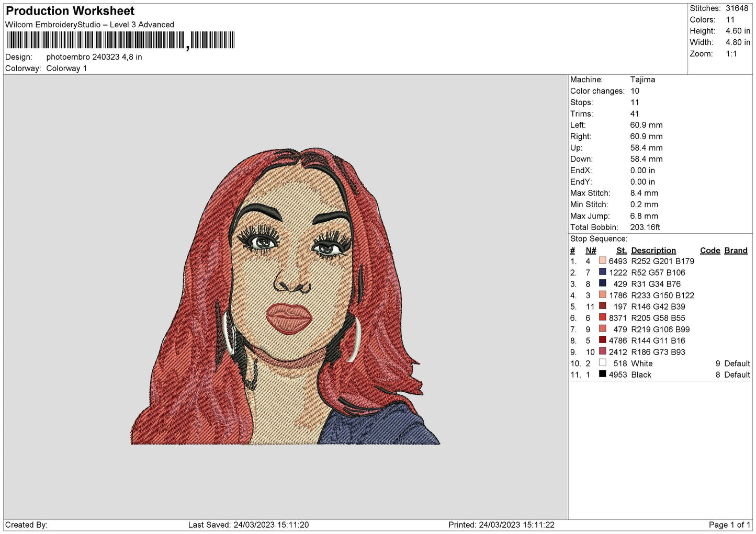756x534 pixels.
Task: Click the color swatch for R144 G11 B16
Action: point(602,340)
